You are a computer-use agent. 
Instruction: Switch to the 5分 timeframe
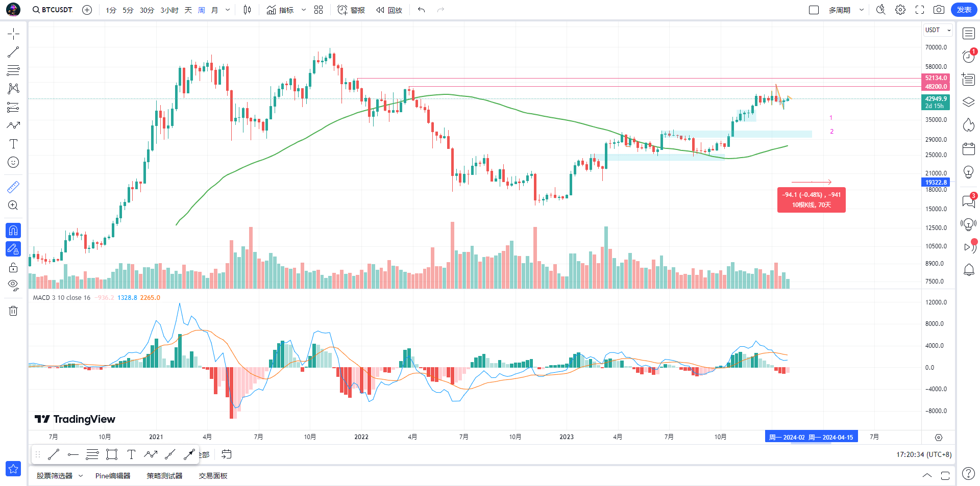(128, 10)
